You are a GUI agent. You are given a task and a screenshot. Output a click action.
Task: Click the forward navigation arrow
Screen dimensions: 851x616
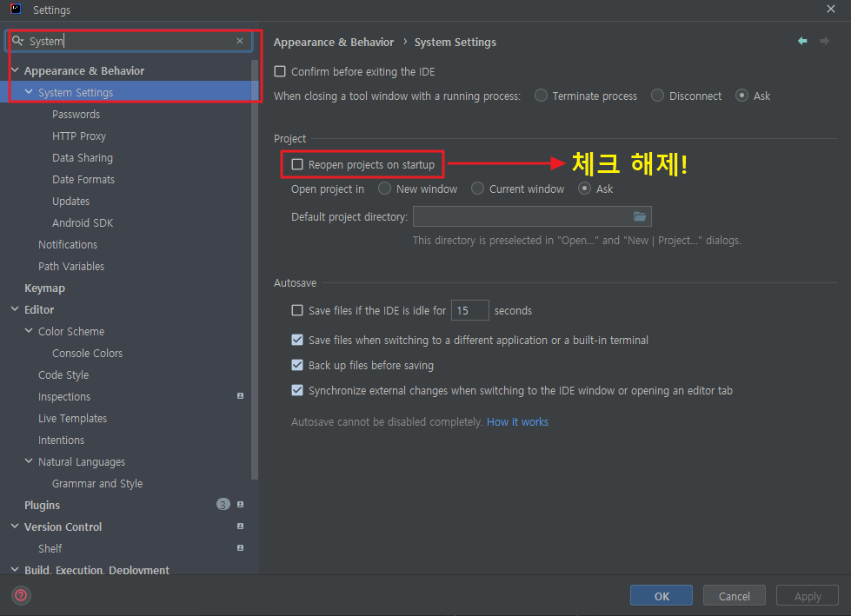(x=822, y=41)
